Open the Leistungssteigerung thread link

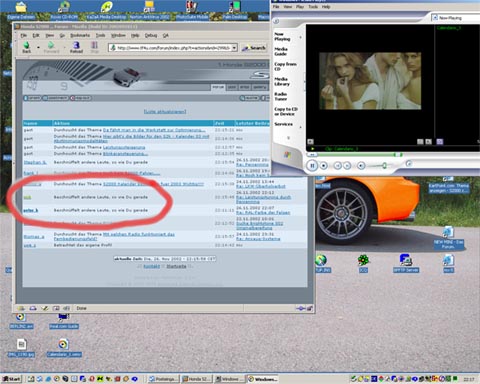[x=124, y=147]
